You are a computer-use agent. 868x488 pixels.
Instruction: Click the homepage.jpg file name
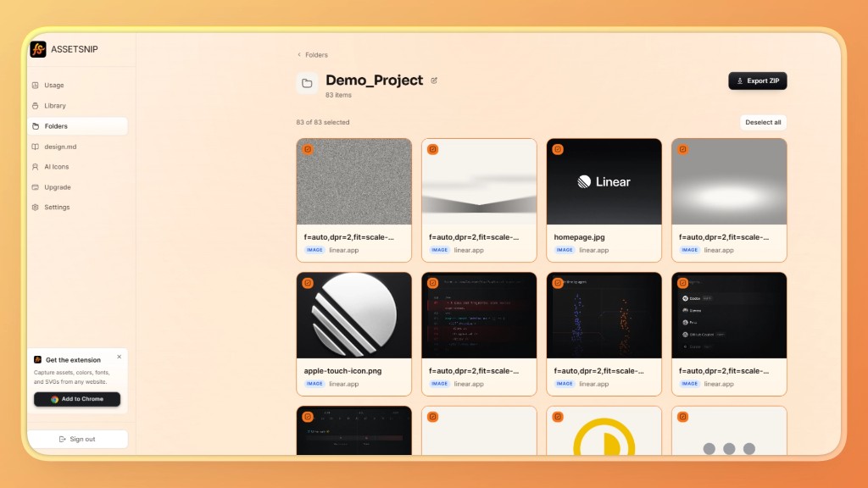[579, 237]
